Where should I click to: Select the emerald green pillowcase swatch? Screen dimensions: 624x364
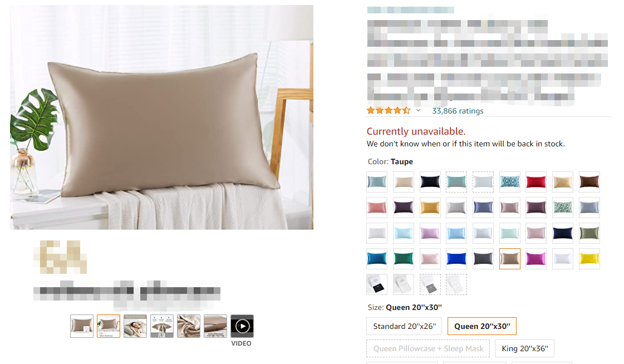[403, 259]
